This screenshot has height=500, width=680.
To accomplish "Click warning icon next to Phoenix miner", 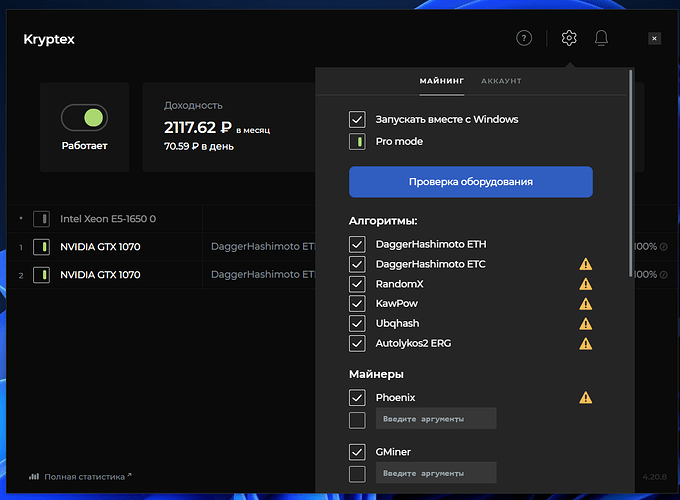I will click(x=585, y=397).
